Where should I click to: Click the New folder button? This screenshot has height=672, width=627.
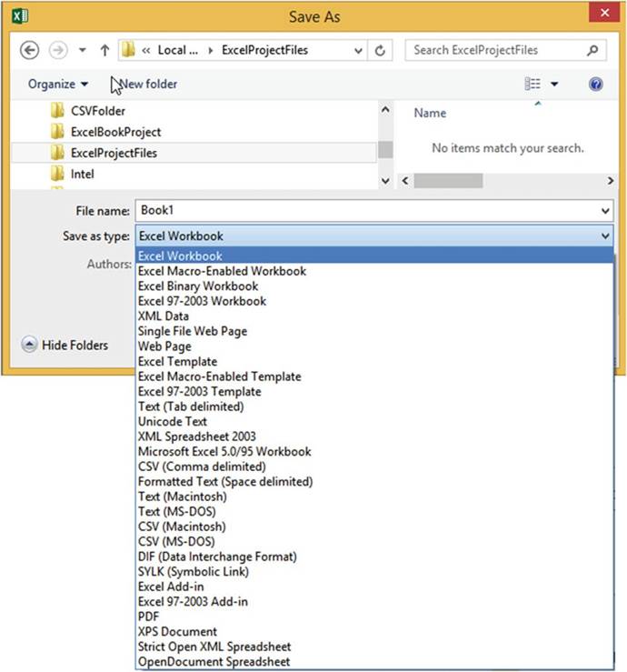click(x=148, y=85)
